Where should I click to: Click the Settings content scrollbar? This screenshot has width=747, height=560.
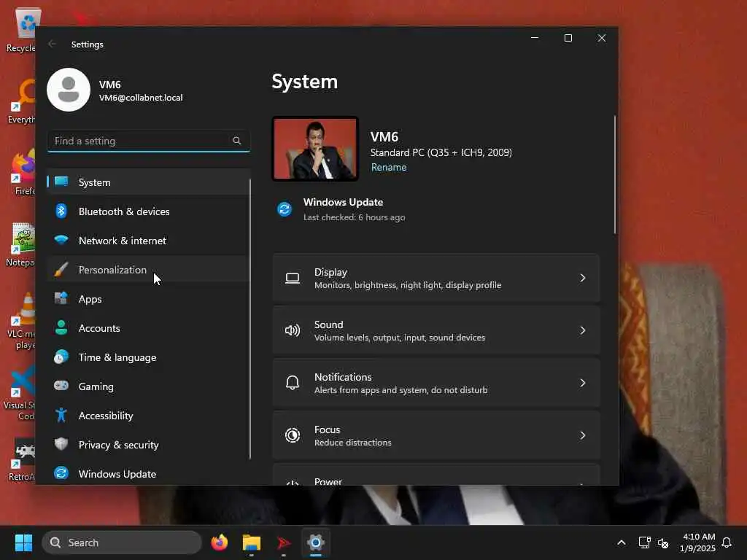pyautogui.click(x=615, y=175)
